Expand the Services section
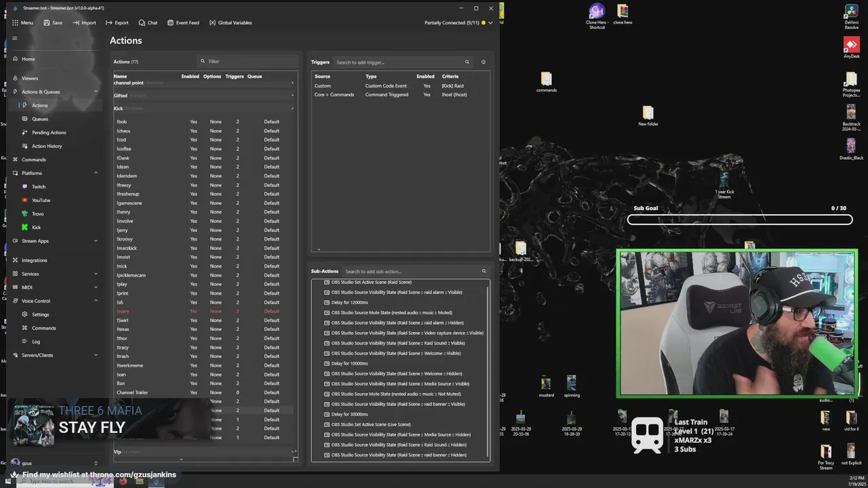 [96, 274]
